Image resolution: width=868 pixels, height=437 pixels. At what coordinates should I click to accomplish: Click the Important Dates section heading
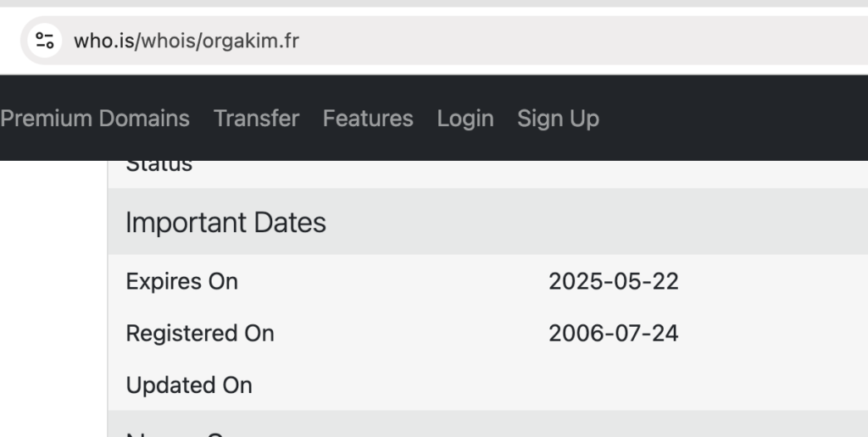[x=225, y=223]
